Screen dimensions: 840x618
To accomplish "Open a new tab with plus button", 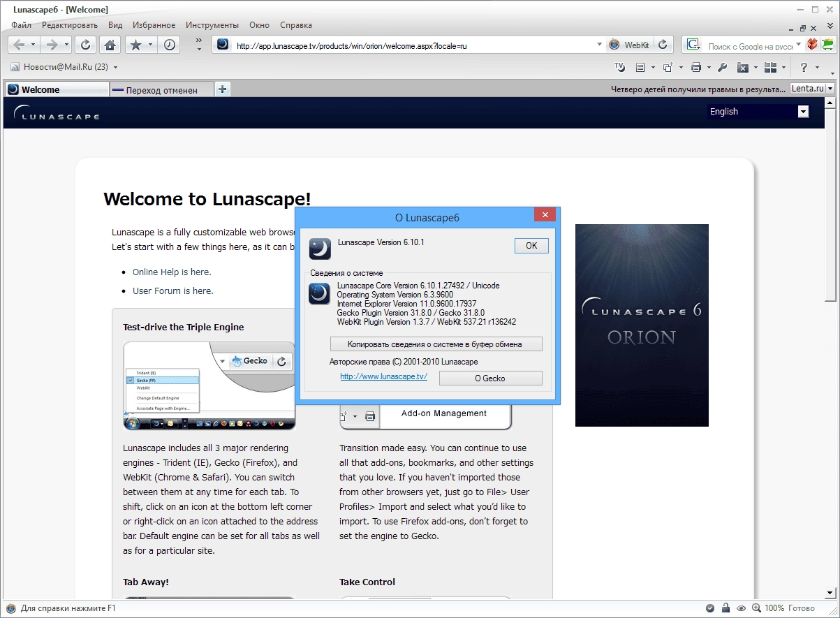I will tap(223, 89).
